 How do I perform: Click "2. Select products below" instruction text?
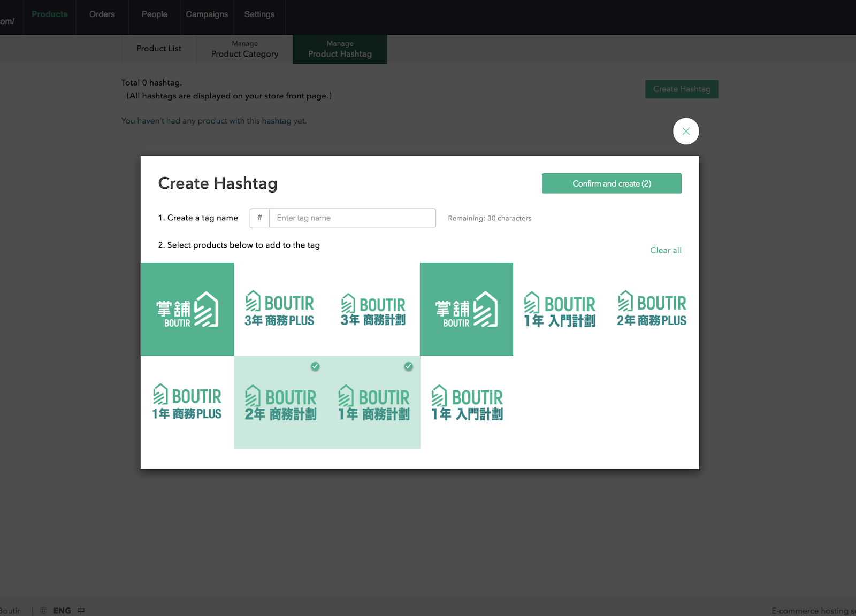pyautogui.click(x=239, y=245)
